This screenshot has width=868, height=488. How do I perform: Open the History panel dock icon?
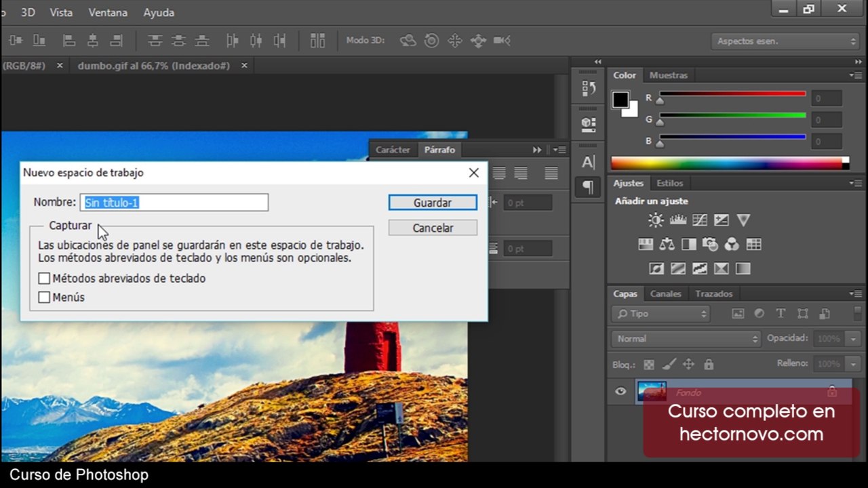point(589,88)
